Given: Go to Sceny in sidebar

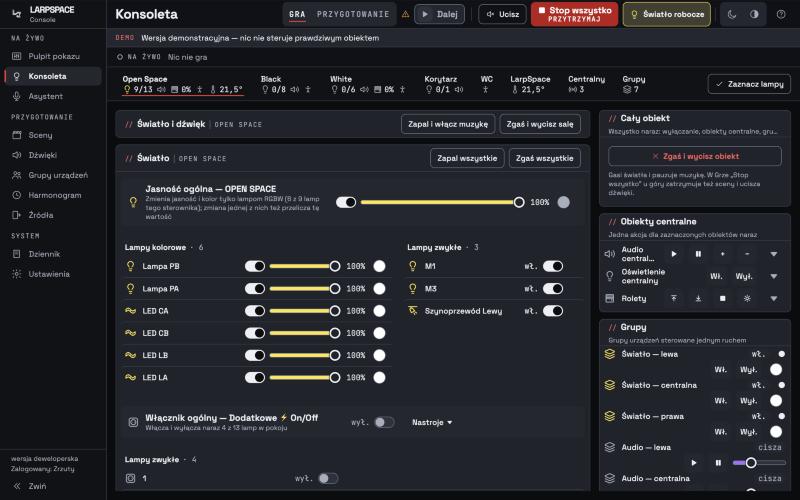Looking at the screenshot, I should tap(53, 135).
